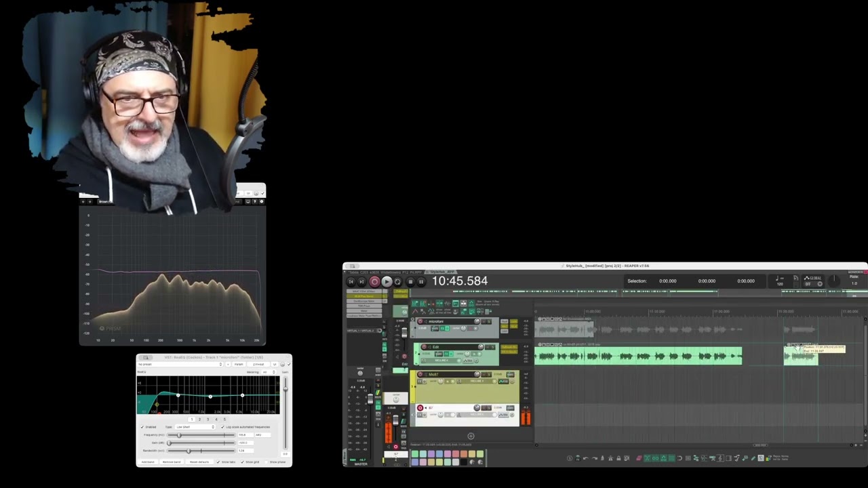The height and width of the screenshot is (488, 868).
Task: Click the red record button in transport
Action: coord(374,281)
